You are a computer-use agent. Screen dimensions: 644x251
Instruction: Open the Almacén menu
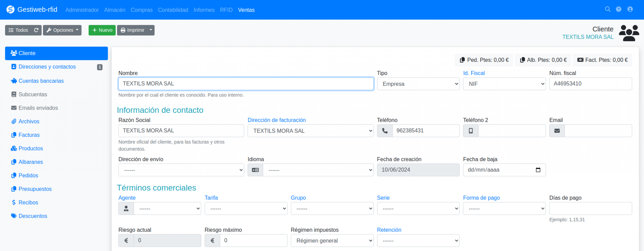point(114,10)
